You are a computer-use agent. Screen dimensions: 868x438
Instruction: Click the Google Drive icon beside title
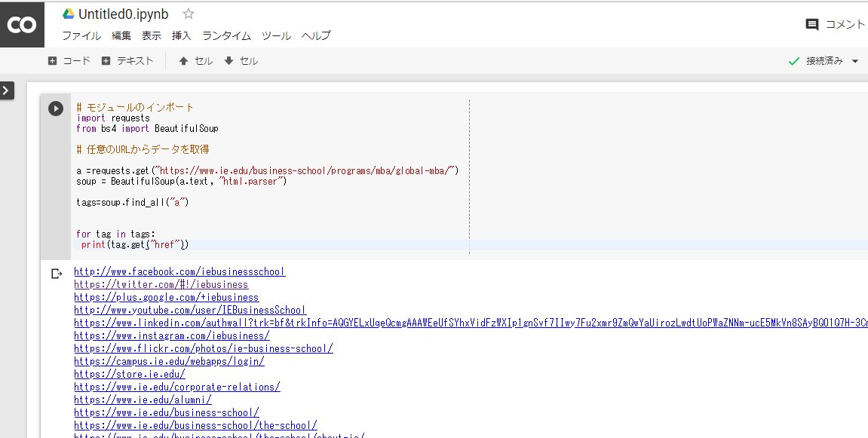69,14
